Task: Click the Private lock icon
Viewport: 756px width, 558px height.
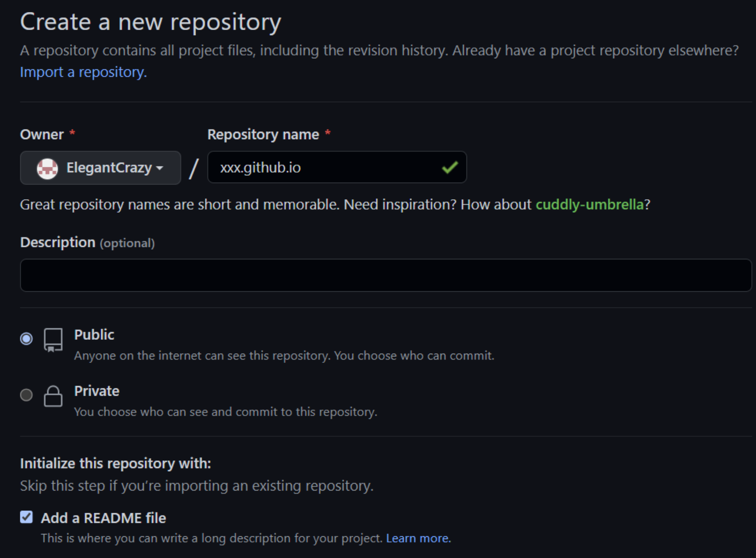Action: tap(53, 396)
